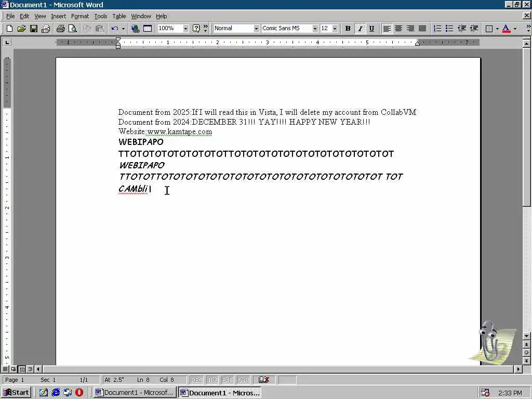
Task: Increase the paragraph indent
Action: click(474, 29)
